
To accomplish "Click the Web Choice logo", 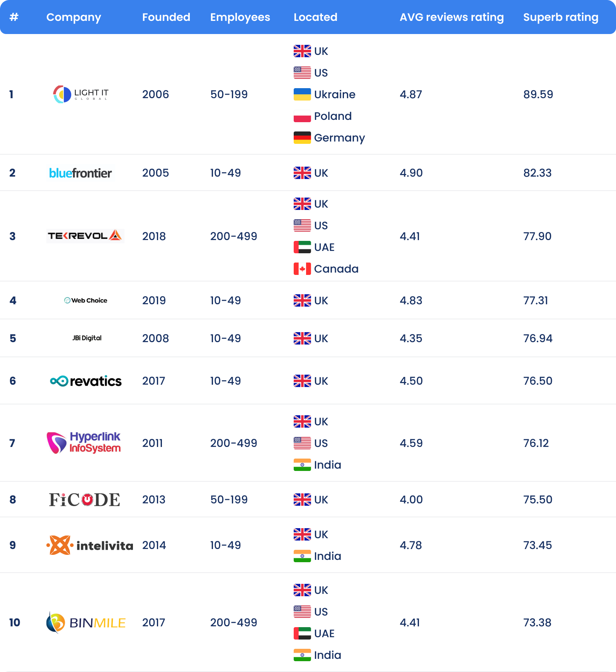I will click(x=86, y=300).
